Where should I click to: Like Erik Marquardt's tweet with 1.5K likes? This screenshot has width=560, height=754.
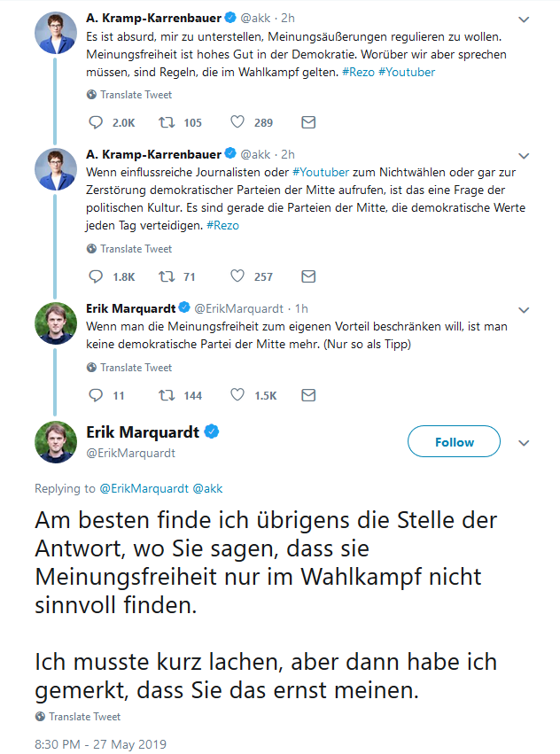tap(237, 395)
